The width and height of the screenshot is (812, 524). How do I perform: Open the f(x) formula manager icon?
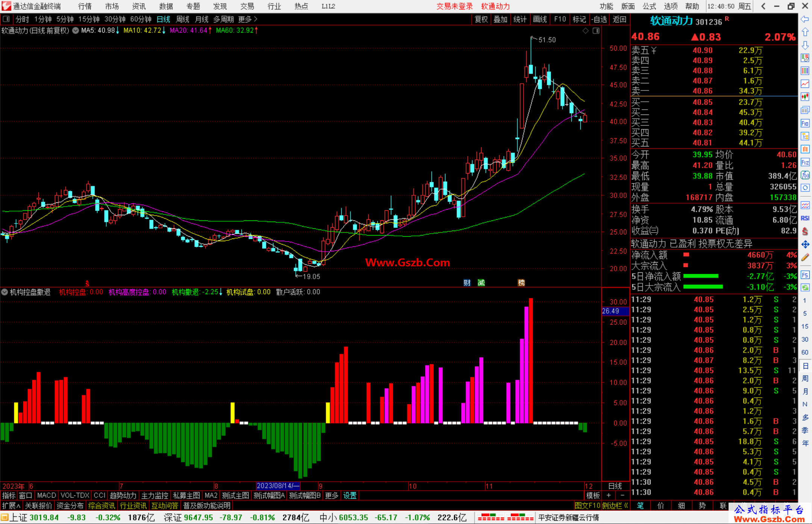coord(805,175)
